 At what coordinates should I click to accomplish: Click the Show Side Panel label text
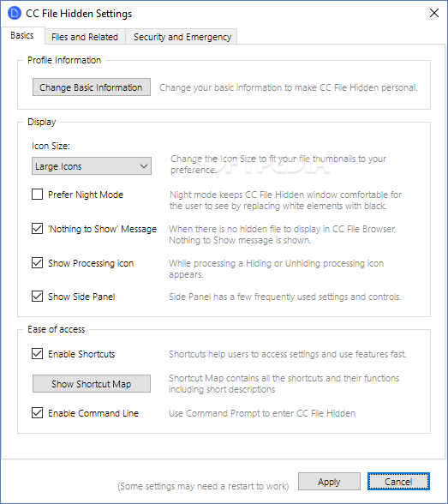click(81, 297)
